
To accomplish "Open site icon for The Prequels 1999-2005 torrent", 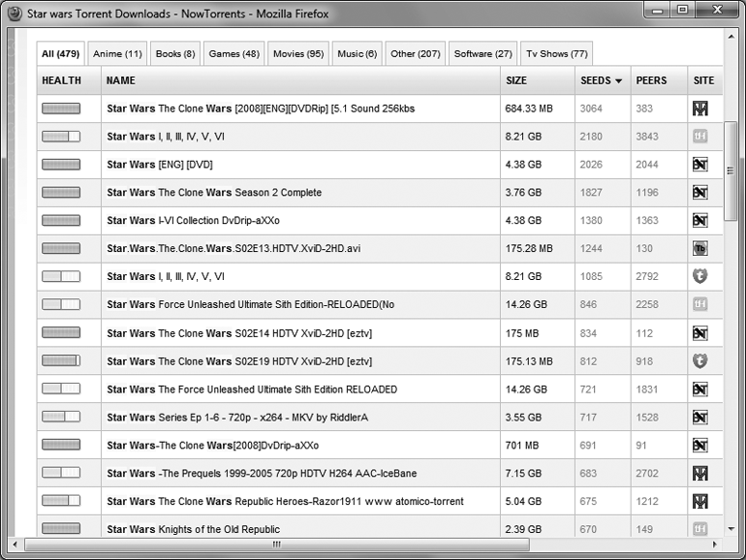I will 699,474.
